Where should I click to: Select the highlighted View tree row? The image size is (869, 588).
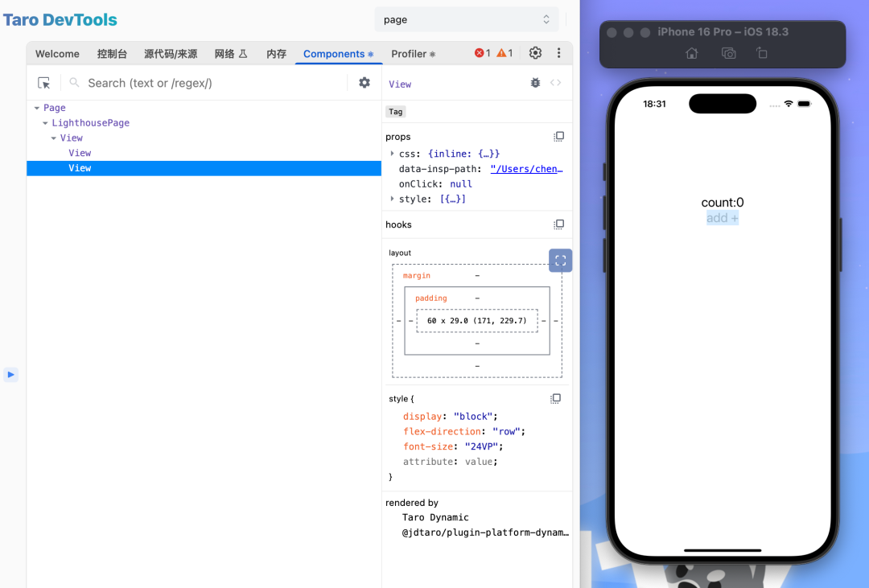pyautogui.click(x=204, y=168)
